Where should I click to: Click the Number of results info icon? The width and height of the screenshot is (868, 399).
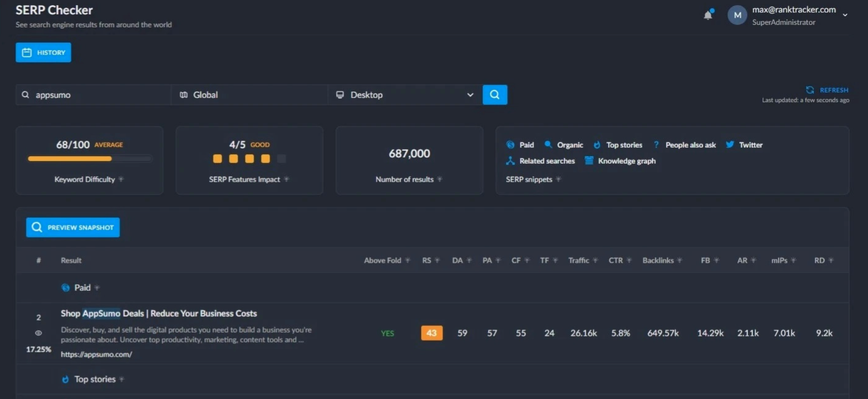[x=440, y=179]
